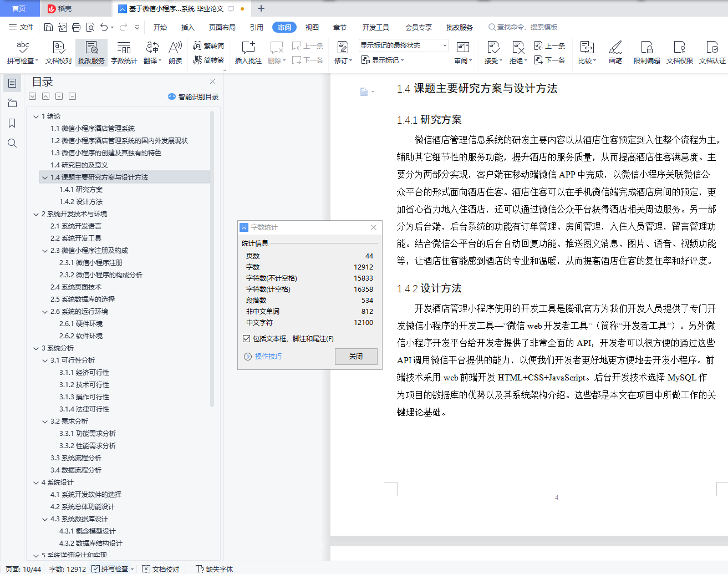The height and width of the screenshot is (574, 728).
Task: Collapse the 1 绪论 outline node
Action: (x=36, y=116)
